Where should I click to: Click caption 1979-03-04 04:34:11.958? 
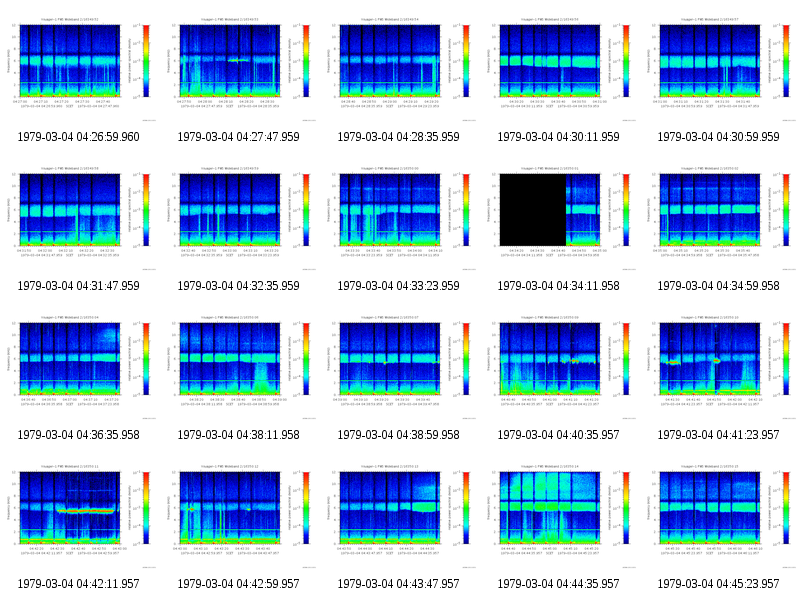[x=558, y=286]
